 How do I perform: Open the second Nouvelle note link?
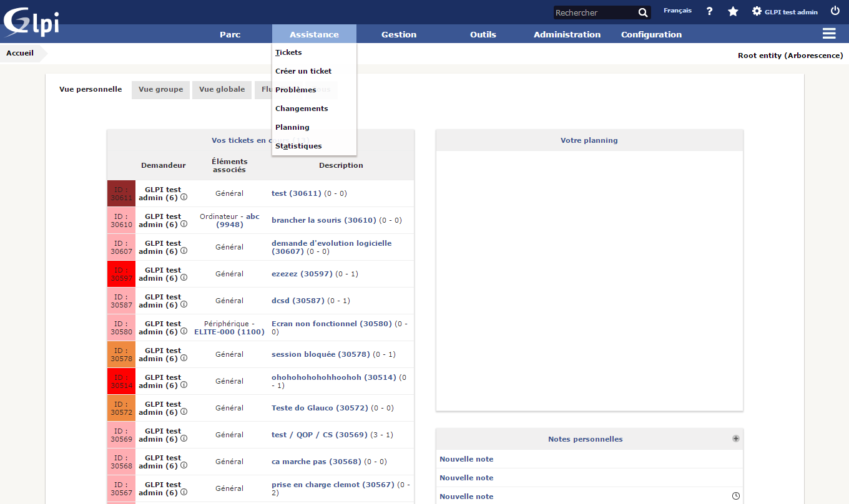[466, 478]
